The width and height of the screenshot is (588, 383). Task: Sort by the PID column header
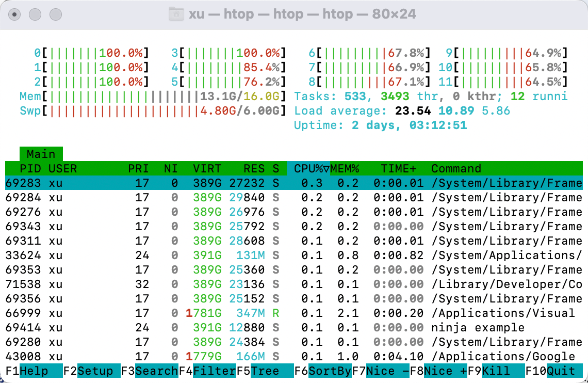coord(30,168)
